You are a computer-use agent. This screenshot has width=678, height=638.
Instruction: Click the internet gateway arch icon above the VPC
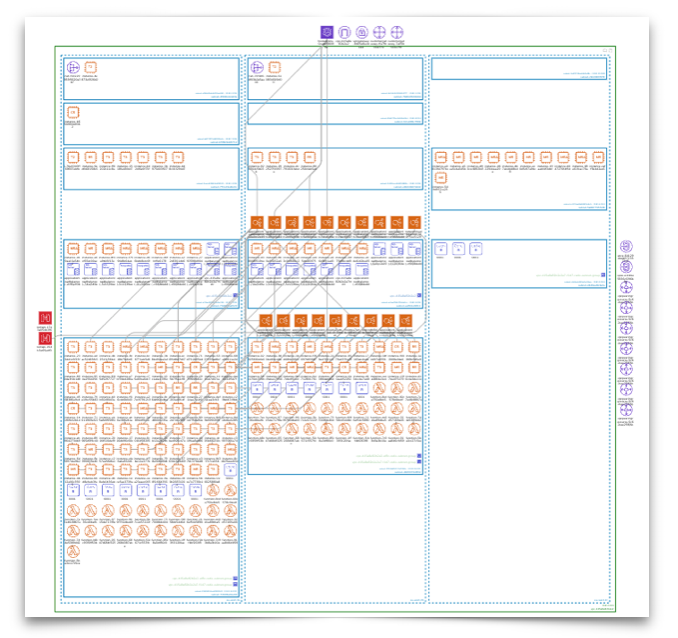[344, 32]
